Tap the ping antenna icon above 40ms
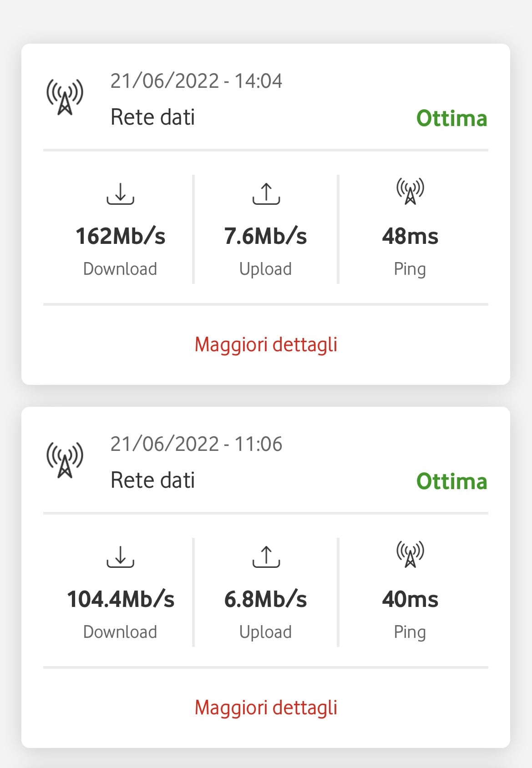 (x=410, y=554)
